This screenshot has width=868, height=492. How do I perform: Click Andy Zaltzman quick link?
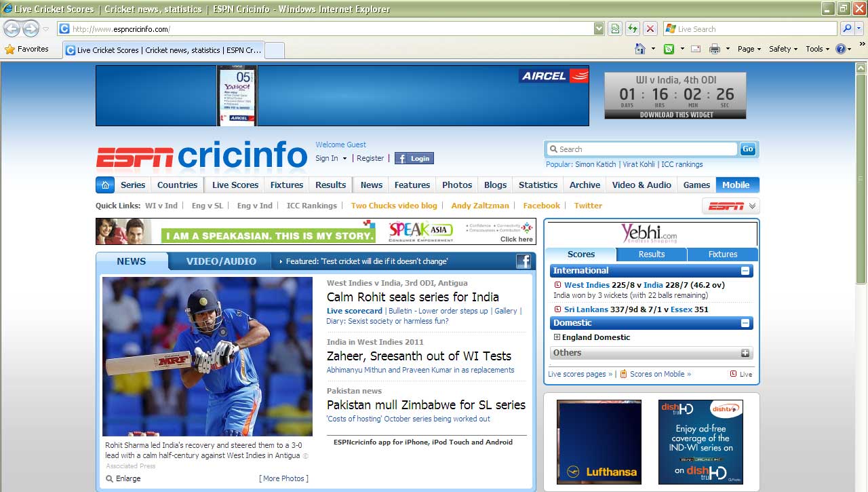[480, 206]
